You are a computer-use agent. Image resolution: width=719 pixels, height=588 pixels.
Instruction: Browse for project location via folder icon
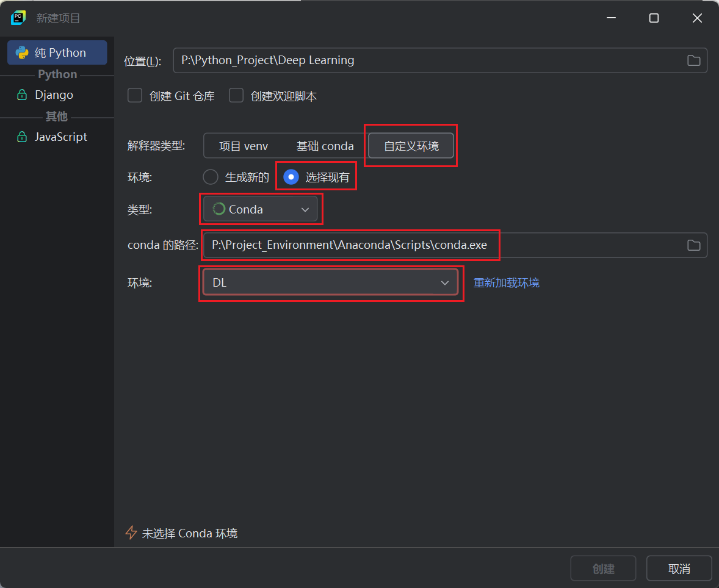(694, 60)
